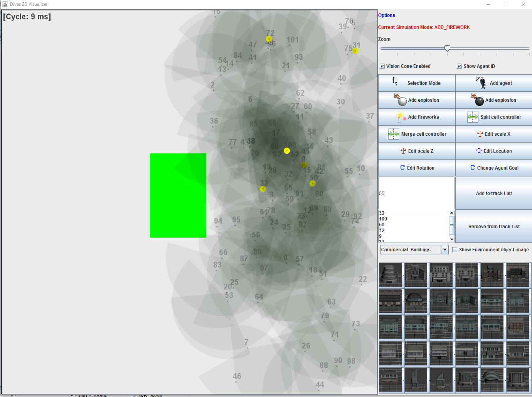Pick the red-brick mid-rise building thumbnail
This screenshot has height=397, width=532.
[518, 327]
